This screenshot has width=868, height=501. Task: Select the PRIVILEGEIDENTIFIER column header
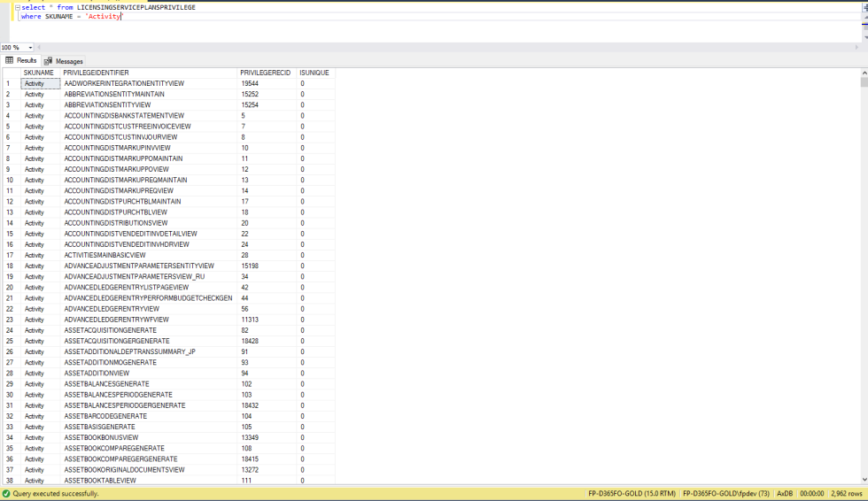tap(97, 73)
